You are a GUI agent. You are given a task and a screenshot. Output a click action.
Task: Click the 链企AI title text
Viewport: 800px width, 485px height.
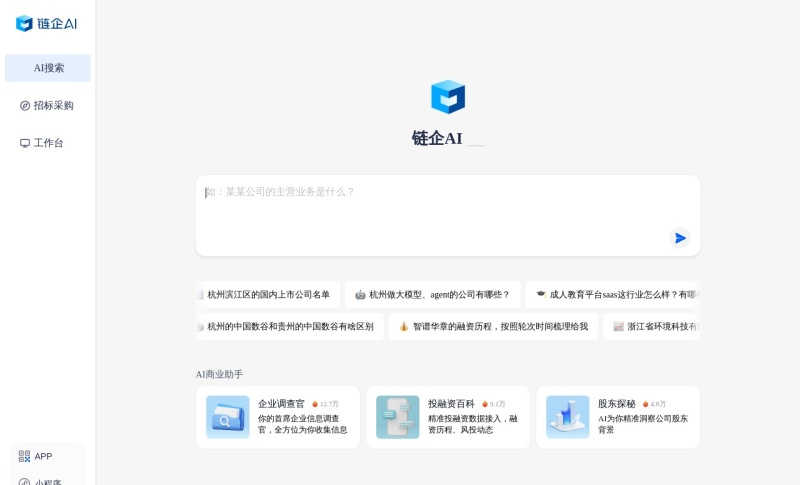coord(437,138)
